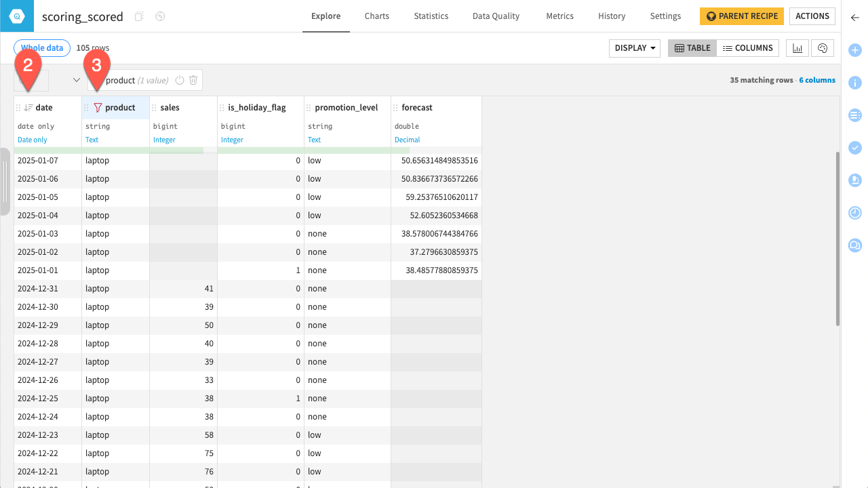The width and height of the screenshot is (868, 488).
Task: Select the Lab icon in the right sidebar
Action: pos(854,180)
